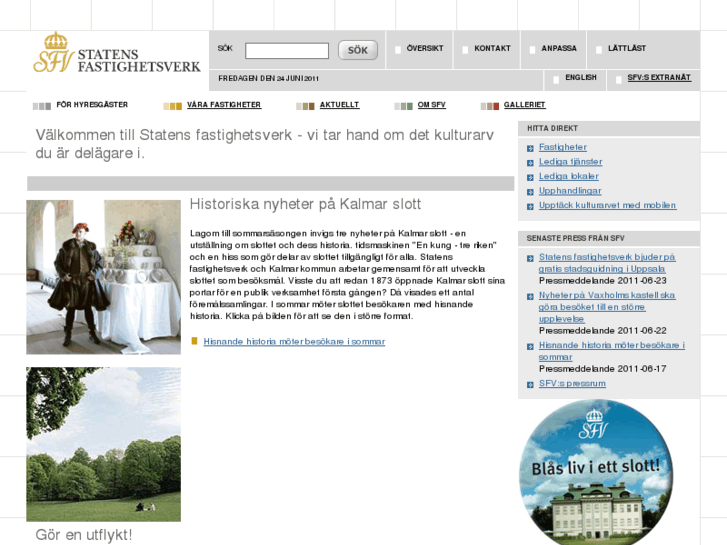The width and height of the screenshot is (727, 545).
Task: Open the Galleriet menu
Action: [x=524, y=105]
